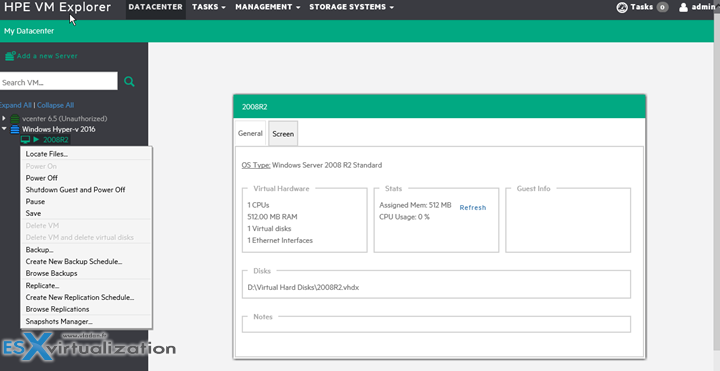Click the OS Type label
Image resolution: width=720 pixels, height=371 pixels.
[x=256, y=165]
